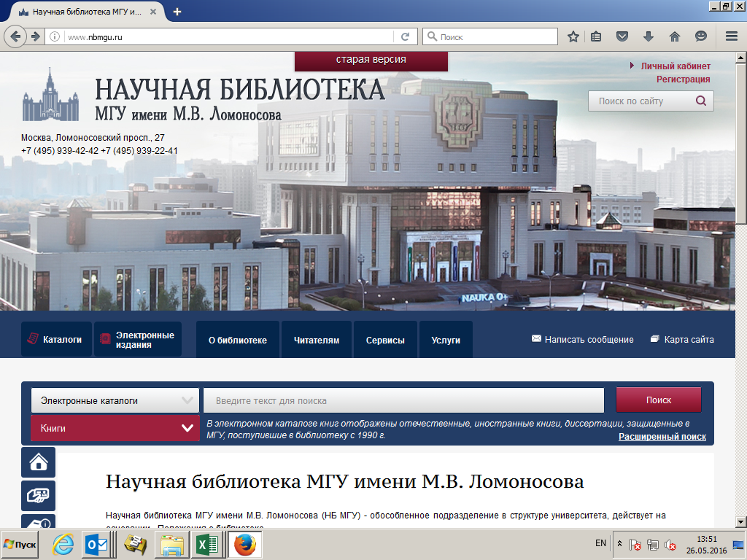Save the page to Pocket
The image size is (747, 560).
tap(622, 36)
